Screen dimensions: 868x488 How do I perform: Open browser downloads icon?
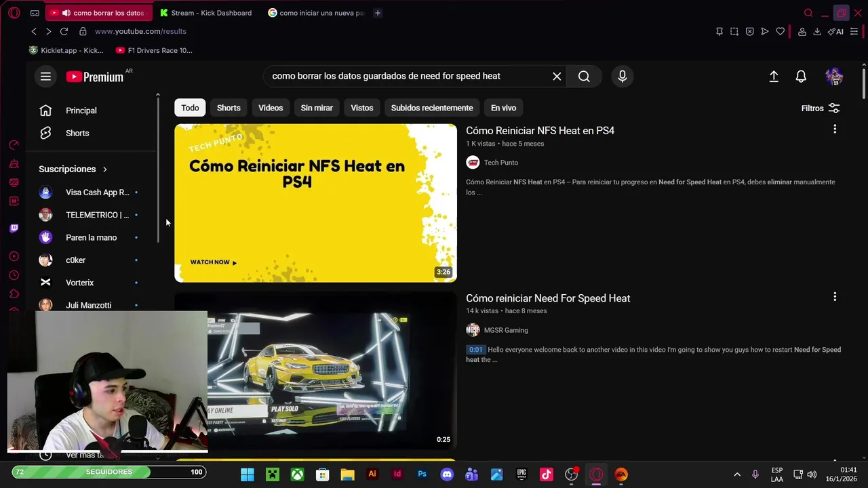tap(817, 31)
